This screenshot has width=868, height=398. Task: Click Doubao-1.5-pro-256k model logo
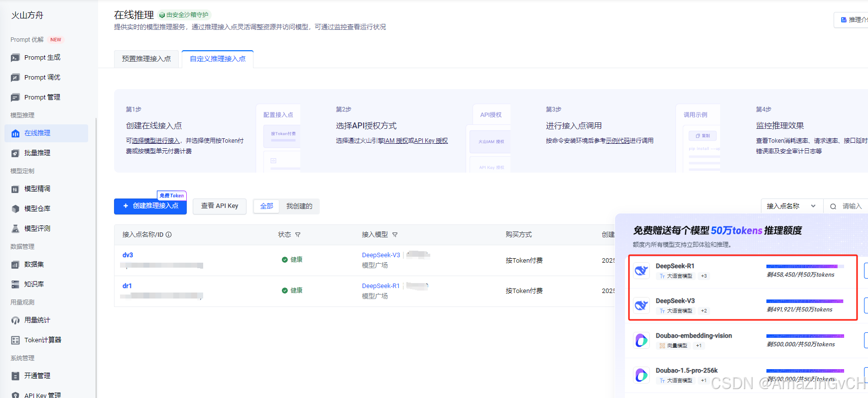coord(641,376)
